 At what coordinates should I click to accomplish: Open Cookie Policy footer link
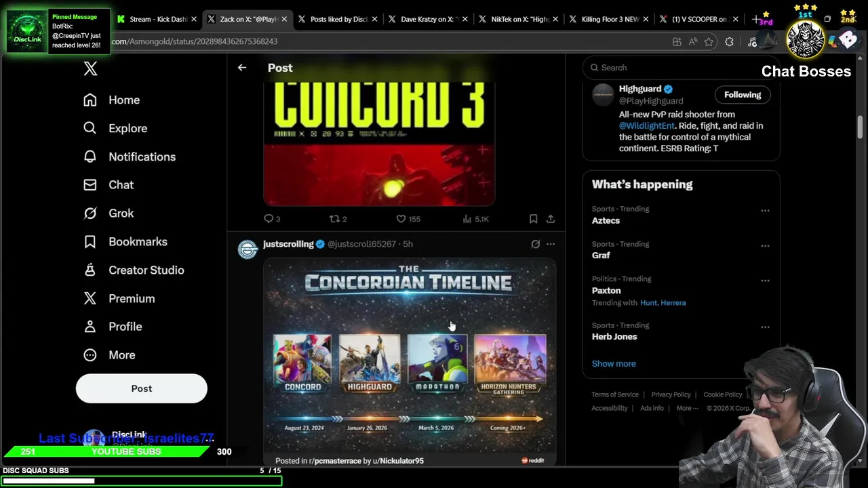[x=723, y=394]
